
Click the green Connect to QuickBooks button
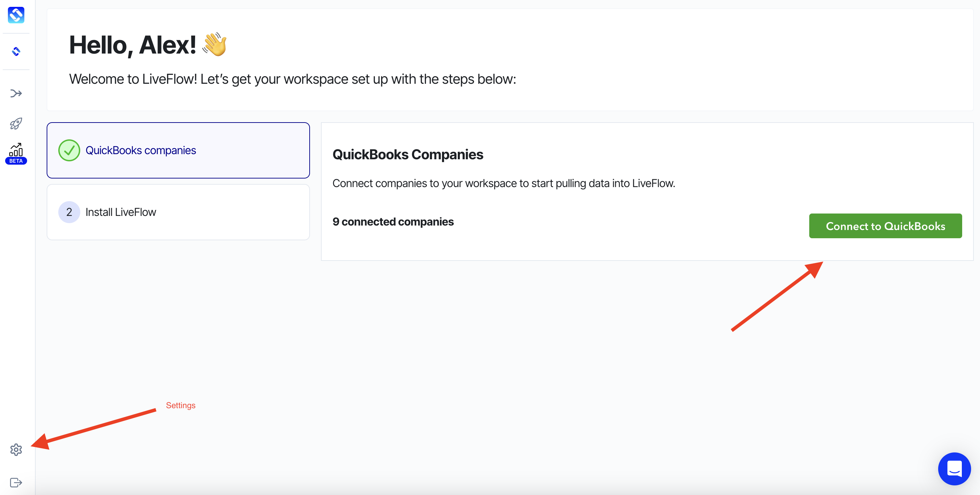pos(885,226)
